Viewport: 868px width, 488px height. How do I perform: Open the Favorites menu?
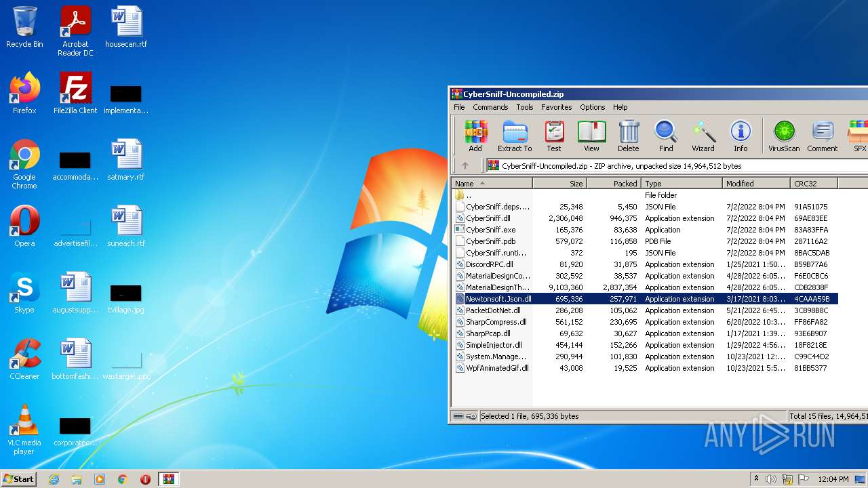click(x=556, y=107)
